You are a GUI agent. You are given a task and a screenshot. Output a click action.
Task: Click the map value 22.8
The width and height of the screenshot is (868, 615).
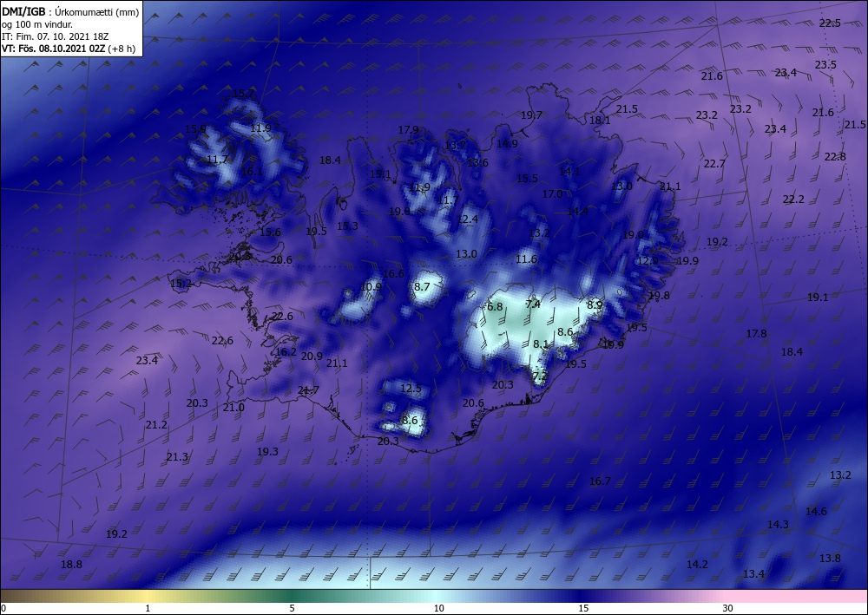[x=835, y=156]
